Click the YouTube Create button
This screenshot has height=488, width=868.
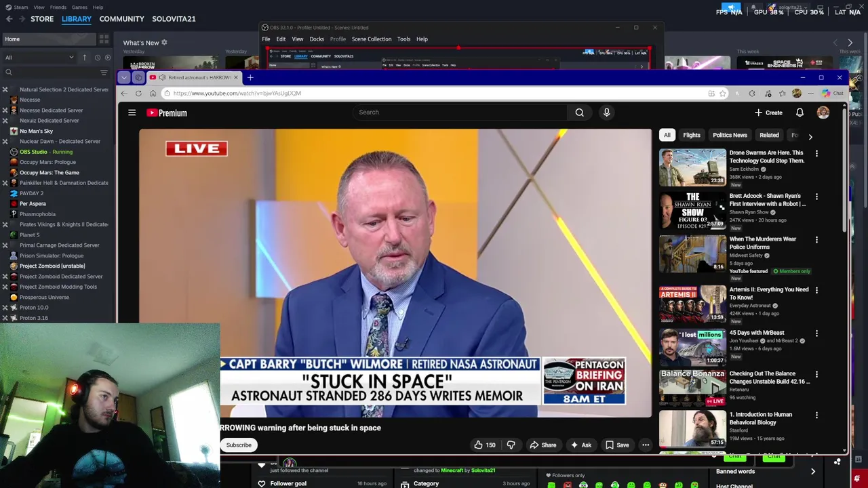(x=768, y=113)
